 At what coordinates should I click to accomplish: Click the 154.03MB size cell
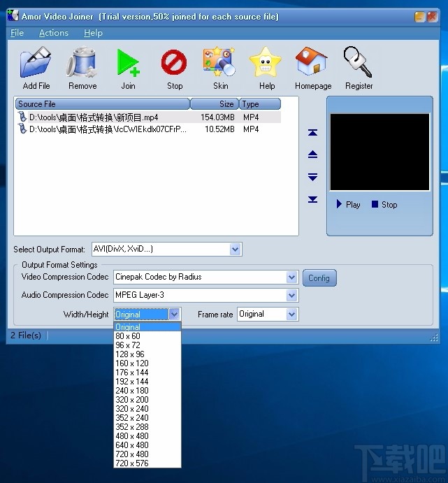click(217, 117)
